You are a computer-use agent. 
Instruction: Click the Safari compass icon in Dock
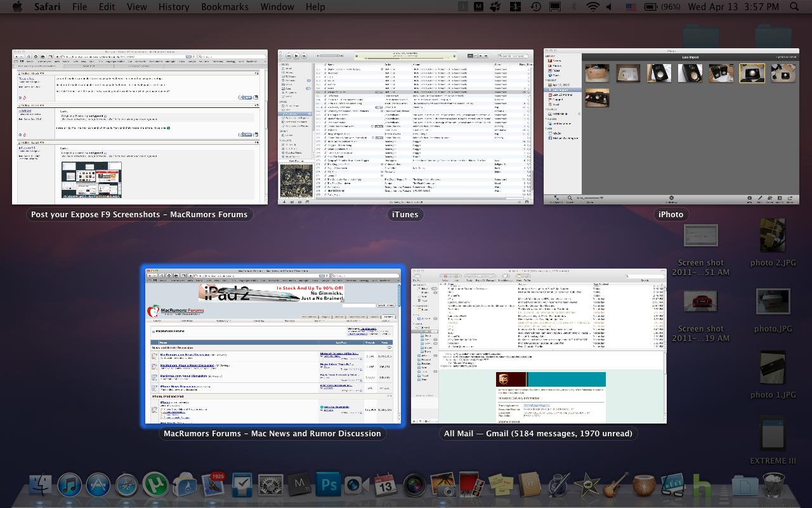coord(127,485)
